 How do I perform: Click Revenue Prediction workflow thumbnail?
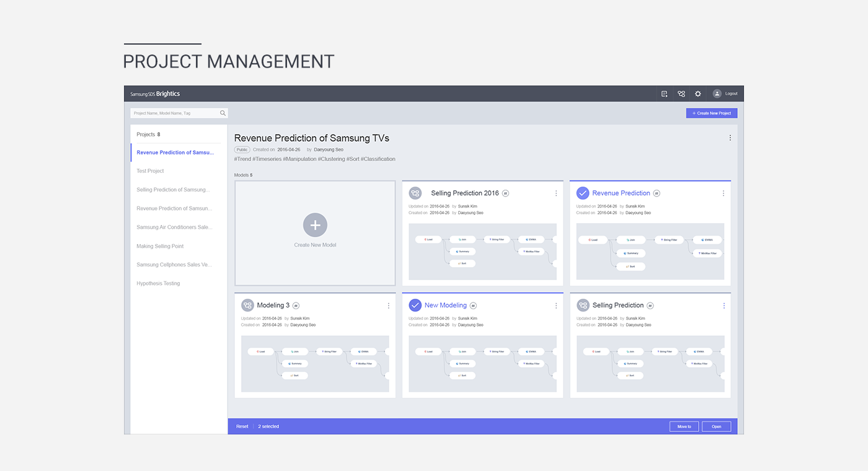pos(650,252)
